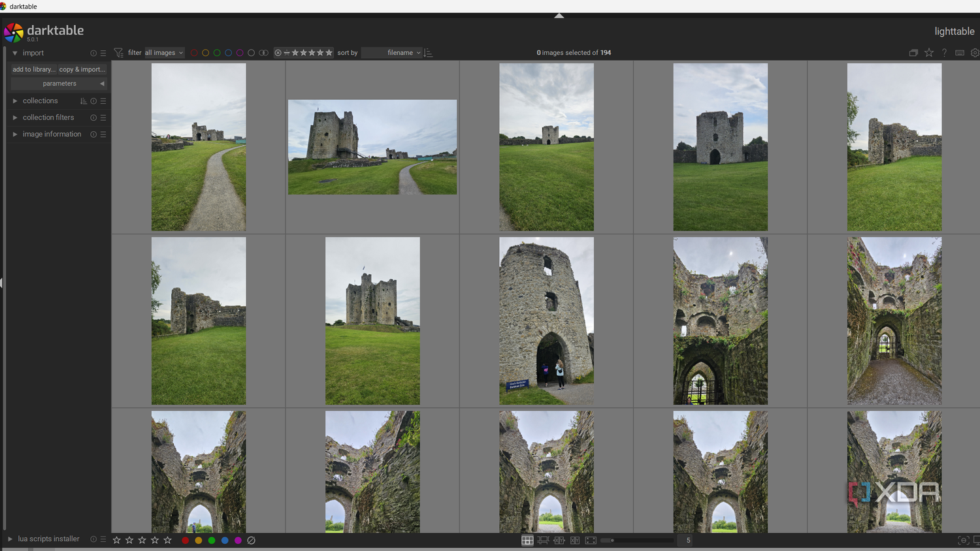The image size is (980, 551).
Task: Expand the collections module
Action: pyautogui.click(x=15, y=101)
